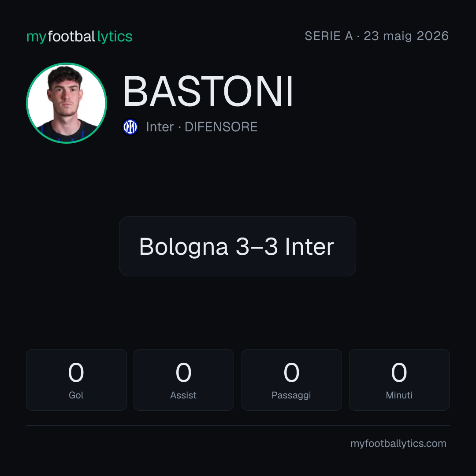Click the SERIE A date label
The height and width of the screenshot is (476, 476).
point(376,36)
